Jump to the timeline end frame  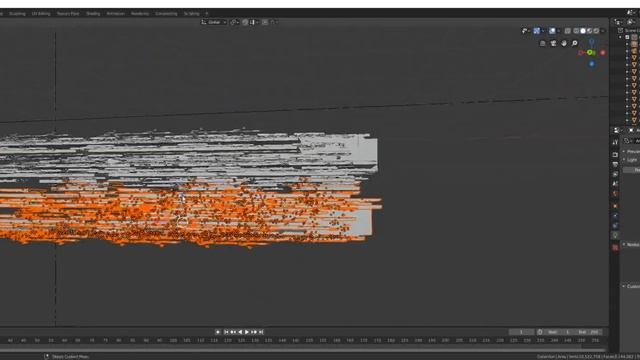tap(261, 332)
